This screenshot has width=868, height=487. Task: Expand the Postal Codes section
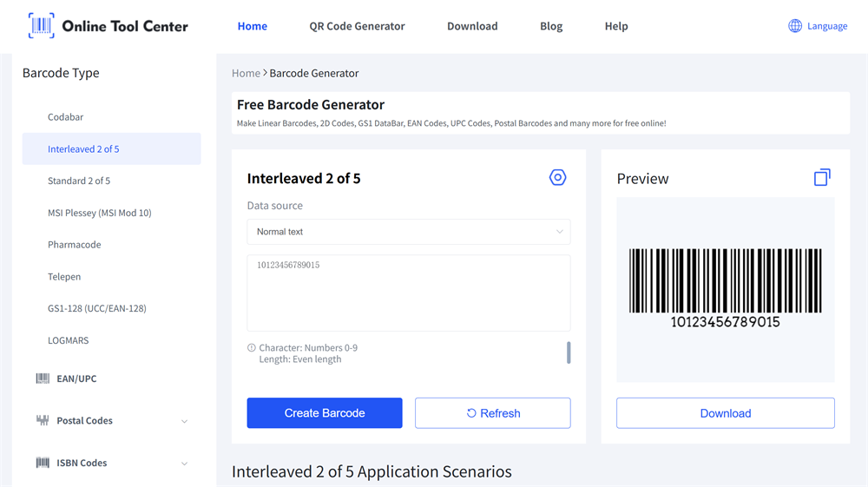(184, 421)
